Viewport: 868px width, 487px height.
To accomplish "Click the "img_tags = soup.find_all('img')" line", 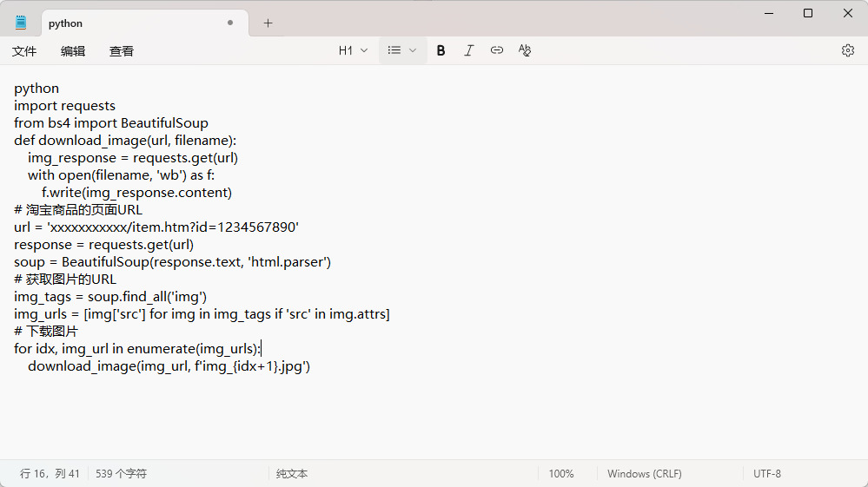I will 110,297.
